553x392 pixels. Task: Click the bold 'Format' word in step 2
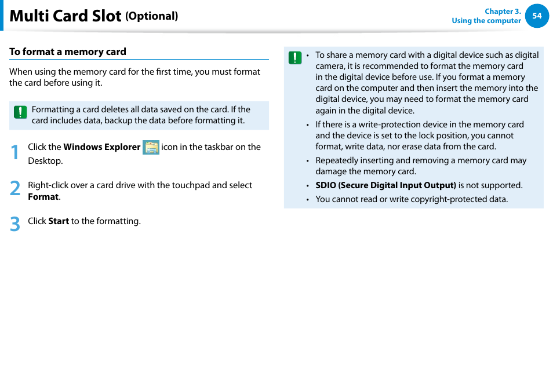[x=43, y=196]
